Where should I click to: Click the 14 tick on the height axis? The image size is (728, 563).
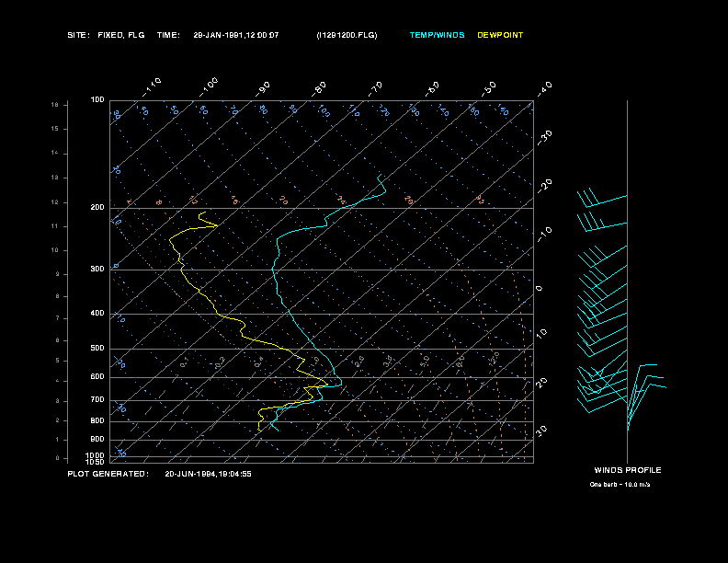point(55,153)
